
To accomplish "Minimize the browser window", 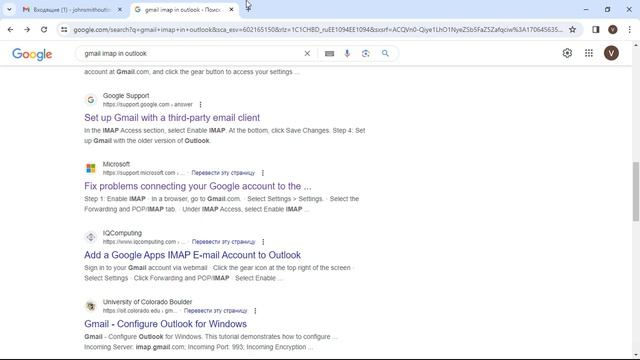I will (x=586, y=9).
